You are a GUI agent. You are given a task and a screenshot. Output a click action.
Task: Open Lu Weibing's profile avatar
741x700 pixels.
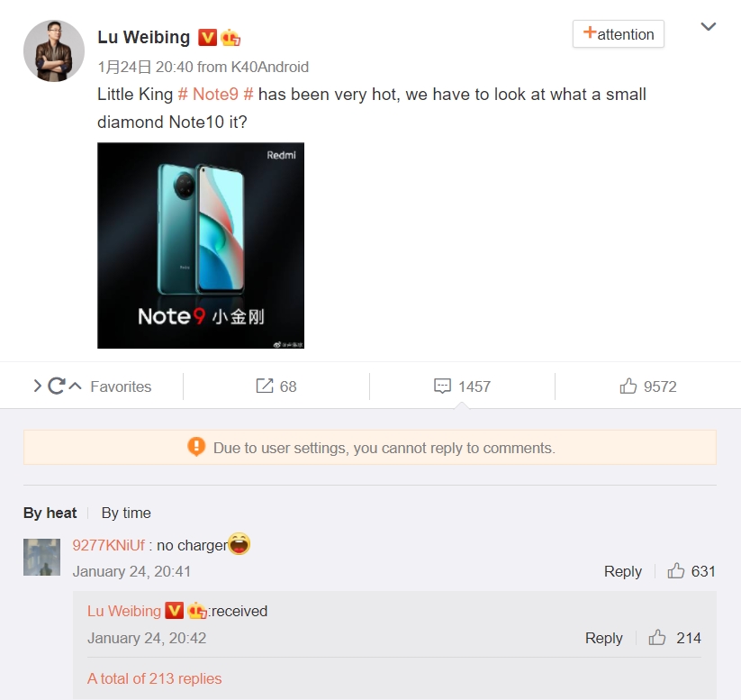[54, 50]
